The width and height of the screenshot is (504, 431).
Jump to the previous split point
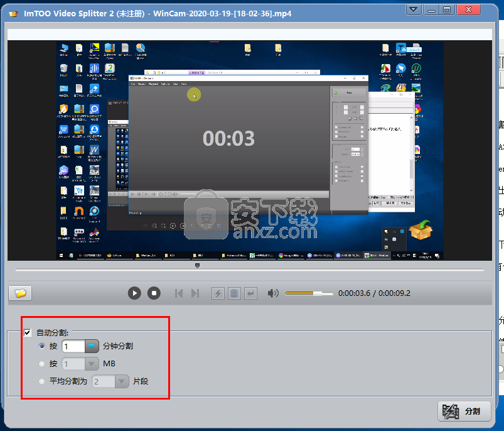(179, 293)
